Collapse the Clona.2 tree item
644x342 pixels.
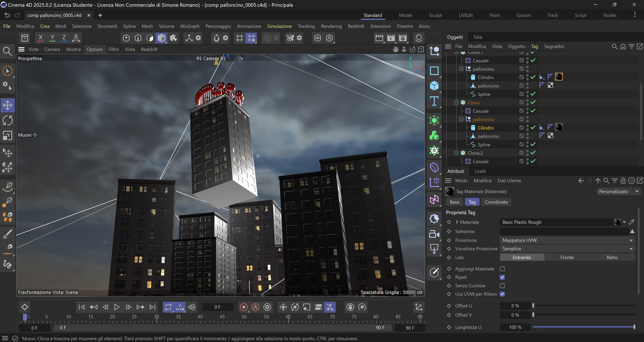coord(456,153)
